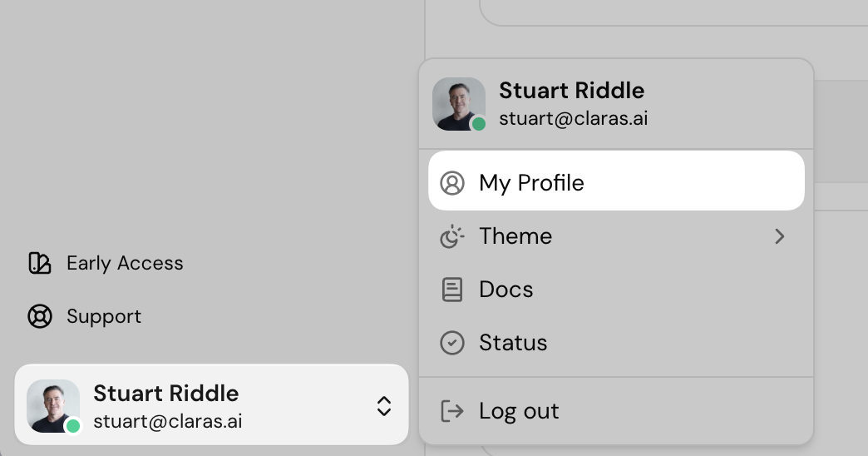Open Early Access in the sidebar
The height and width of the screenshot is (456, 868).
click(106, 263)
